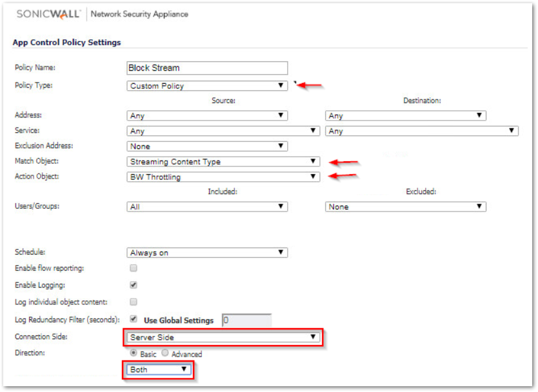This screenshot has height=392, width=538.
Task: Click the SonicWall logo
Action: pyautogui.click(x=48, y=14)
